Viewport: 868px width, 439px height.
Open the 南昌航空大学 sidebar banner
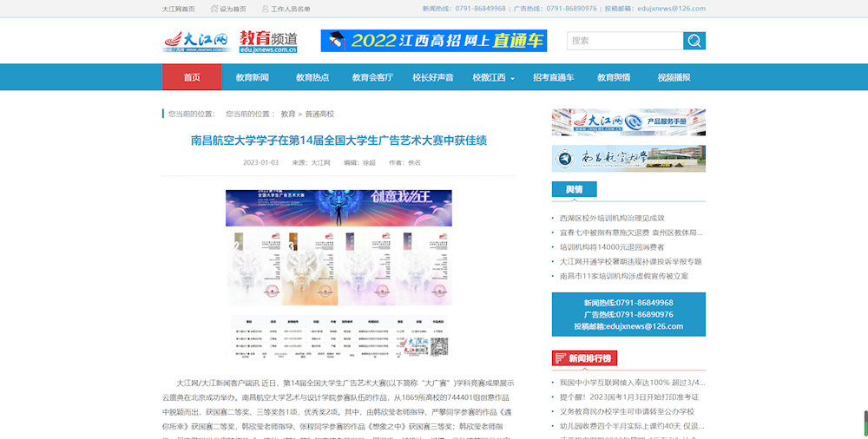[628, 159]
